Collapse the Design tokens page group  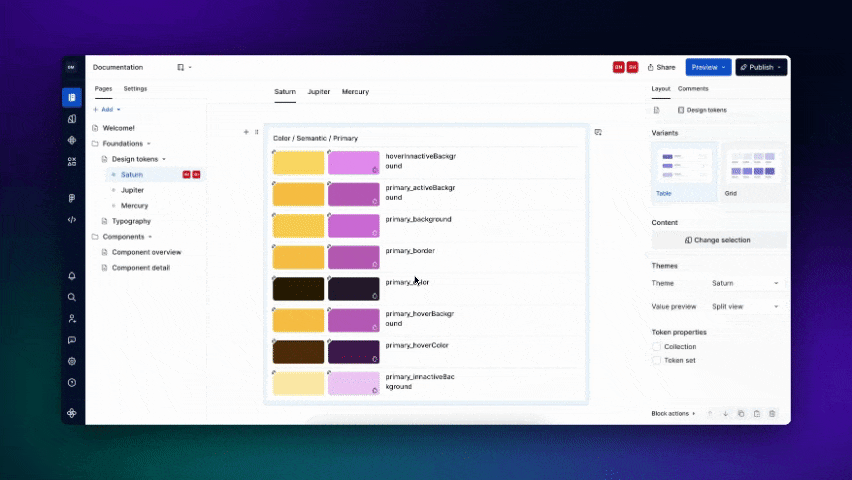tap(164, 159)
